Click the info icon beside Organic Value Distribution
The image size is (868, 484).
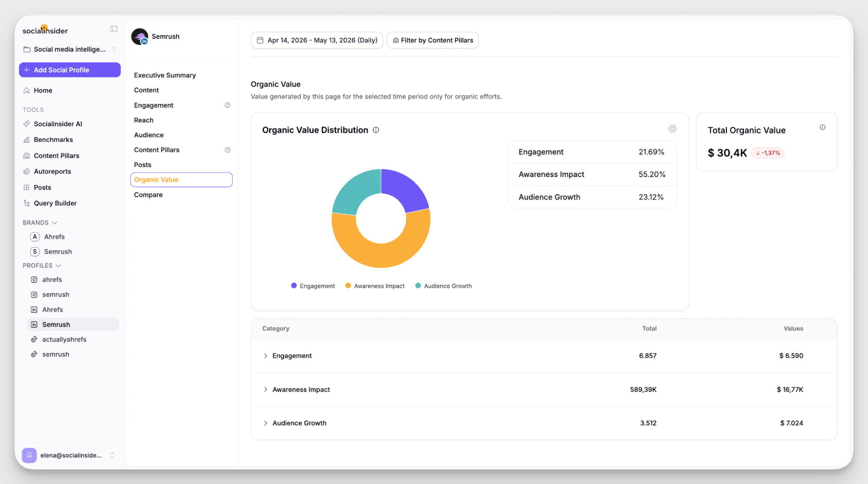[x=376, y=130]
